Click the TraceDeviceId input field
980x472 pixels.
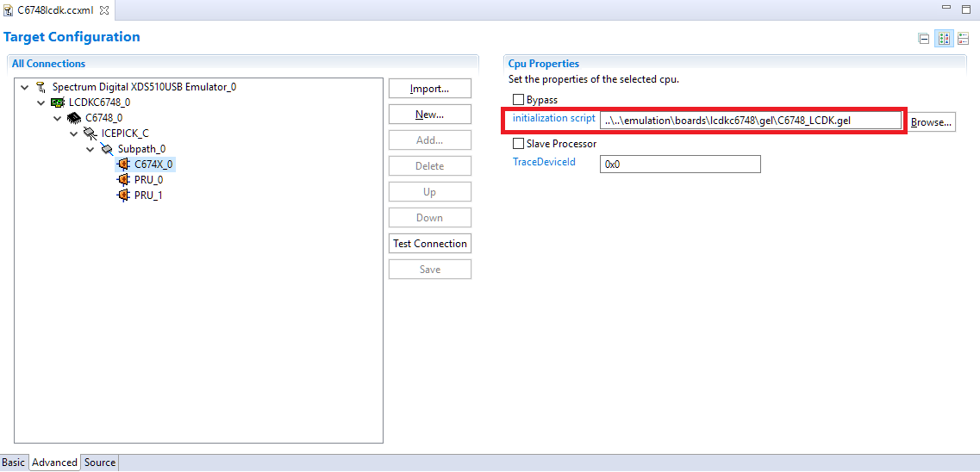(x=679, y=164)
